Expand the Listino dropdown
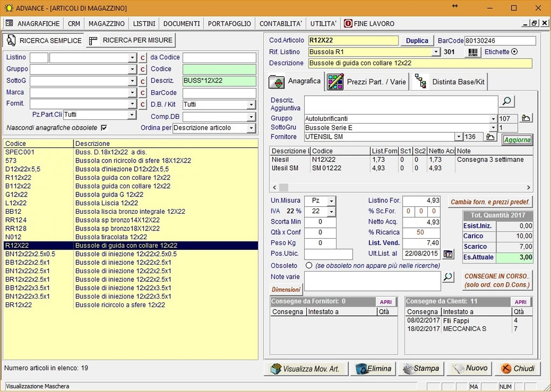Viewport: 551px width, 392px height. 132,58
